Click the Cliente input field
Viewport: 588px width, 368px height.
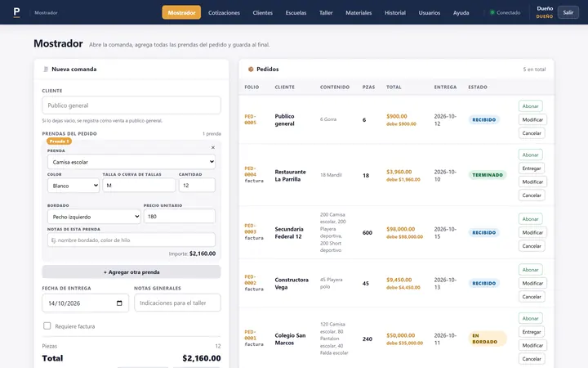pos(131,105)
